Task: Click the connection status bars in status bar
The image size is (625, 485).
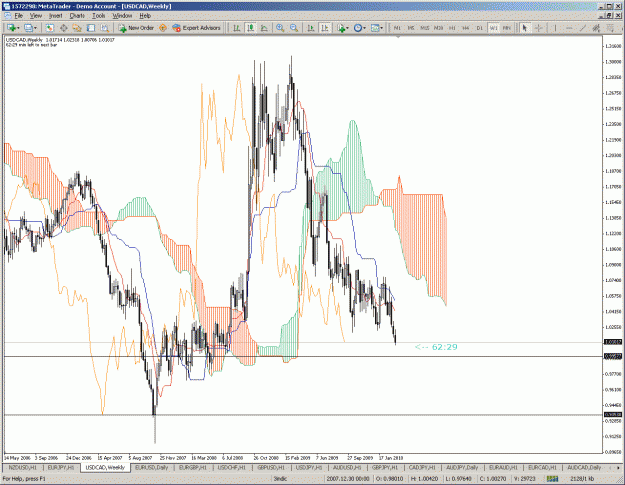Action: (x=552, y=479)
